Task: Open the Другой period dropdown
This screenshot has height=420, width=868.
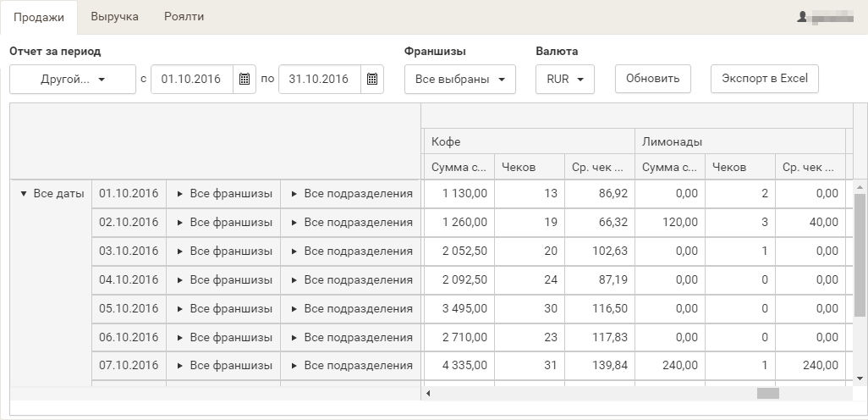Action: pyautogui.click(x=73, y=80)
